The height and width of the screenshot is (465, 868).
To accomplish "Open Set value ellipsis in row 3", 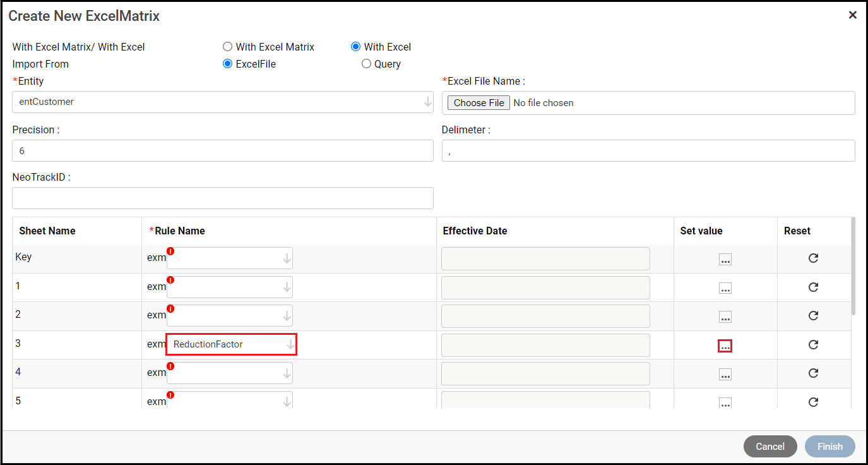I will (x=725, y=346).
